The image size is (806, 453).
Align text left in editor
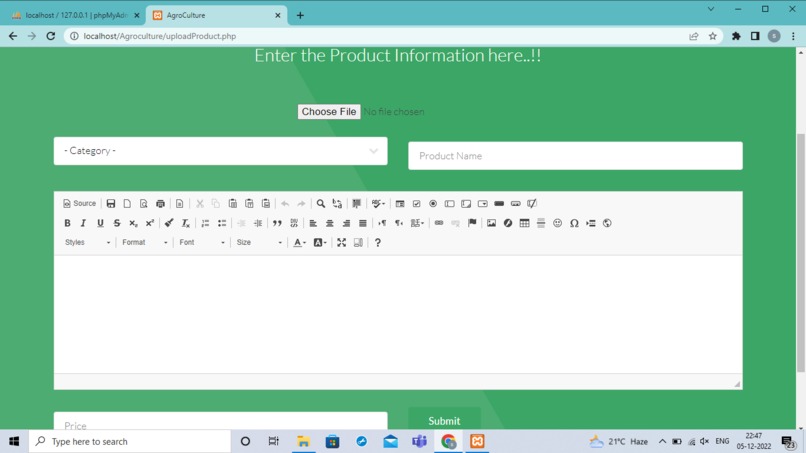[313, 223]
